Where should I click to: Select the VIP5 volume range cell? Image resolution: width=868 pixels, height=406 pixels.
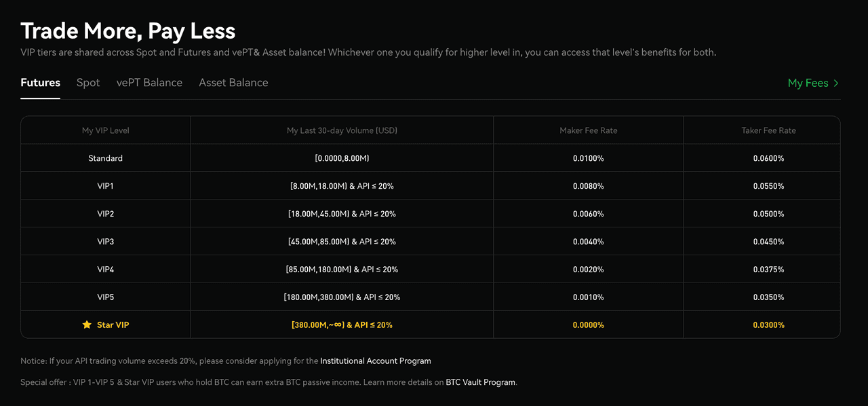coord(342,297)
